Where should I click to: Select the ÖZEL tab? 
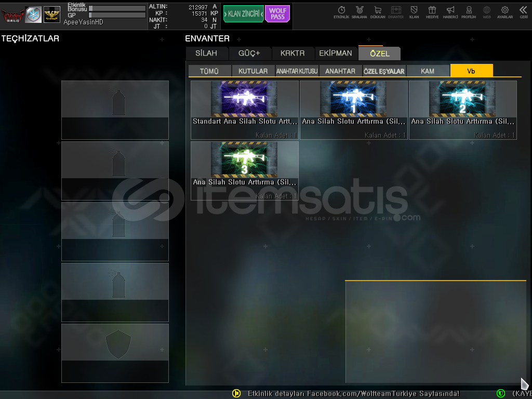[380, 54]
